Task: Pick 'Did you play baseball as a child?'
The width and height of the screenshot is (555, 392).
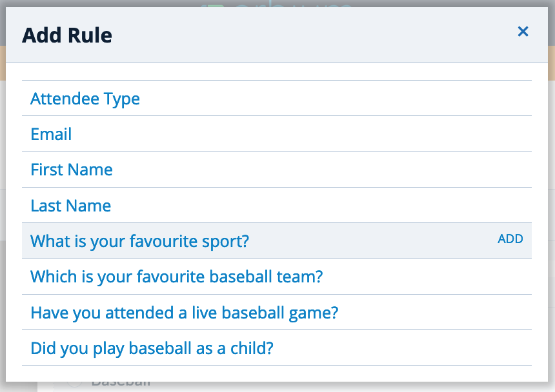Action: (x=152, y=349)
